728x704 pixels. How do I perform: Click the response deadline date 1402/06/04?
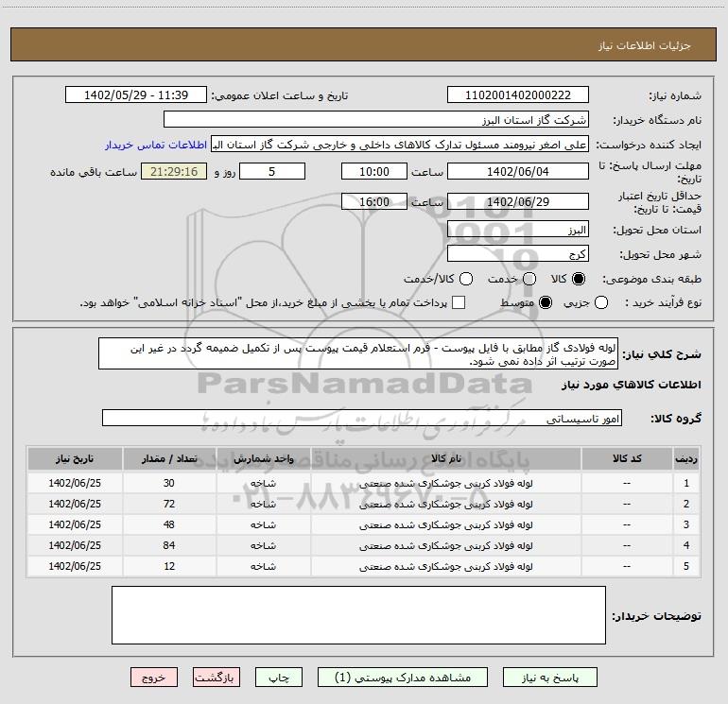518,171
